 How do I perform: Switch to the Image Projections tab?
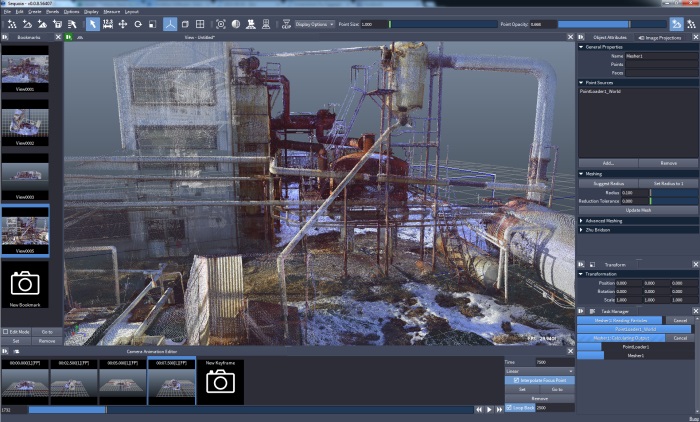pos(660,38)
